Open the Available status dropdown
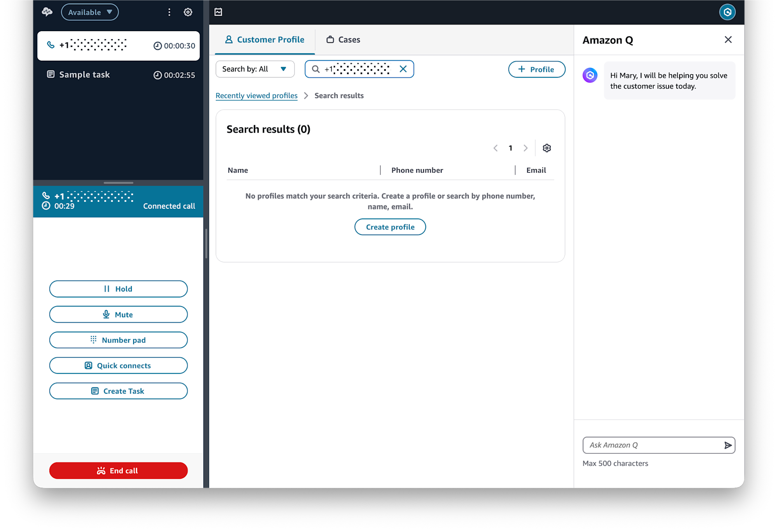The image size is (778, 532). (x=89, y=12)
